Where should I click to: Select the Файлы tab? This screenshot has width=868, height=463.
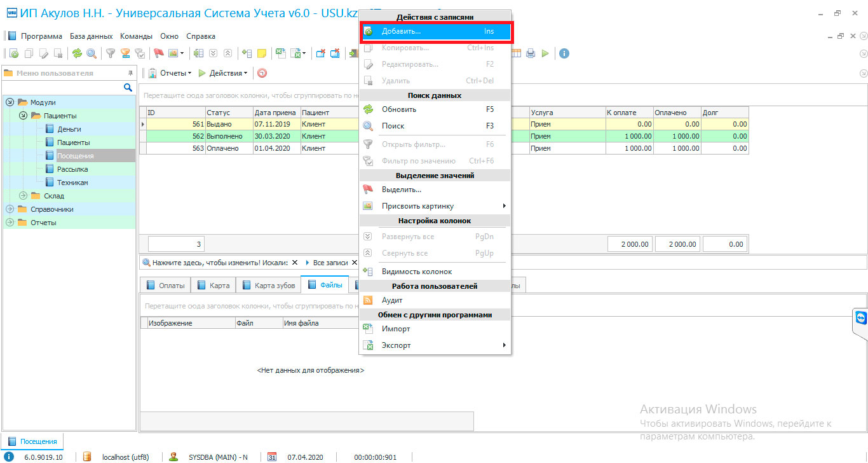[325, 285]
